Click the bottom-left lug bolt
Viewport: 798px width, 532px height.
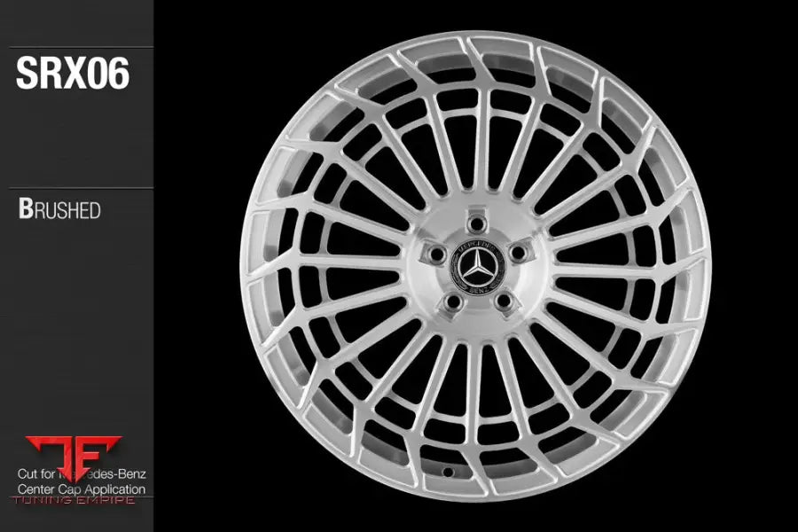(452, 304)
